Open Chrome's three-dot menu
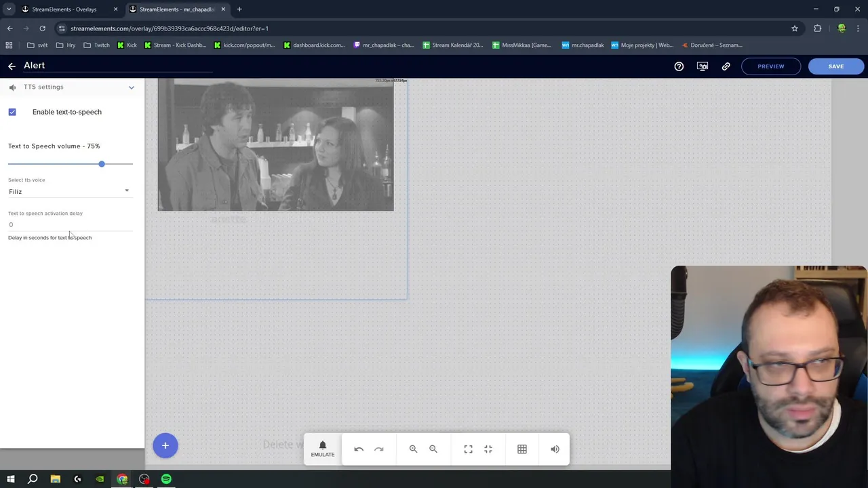 click(859, 28)
